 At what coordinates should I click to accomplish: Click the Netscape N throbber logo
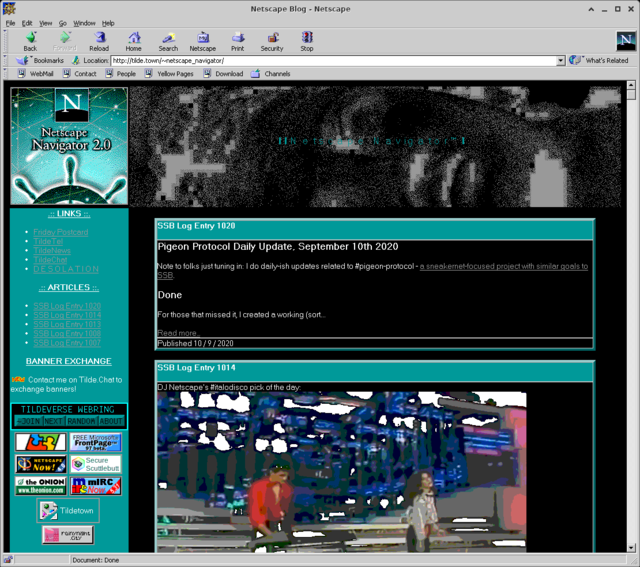626,40
